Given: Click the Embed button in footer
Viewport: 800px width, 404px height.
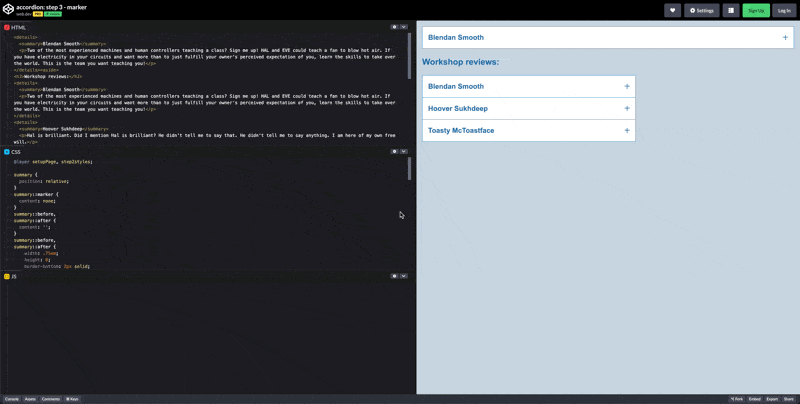Looking at the screenshot, I should [x=754, y=399].
